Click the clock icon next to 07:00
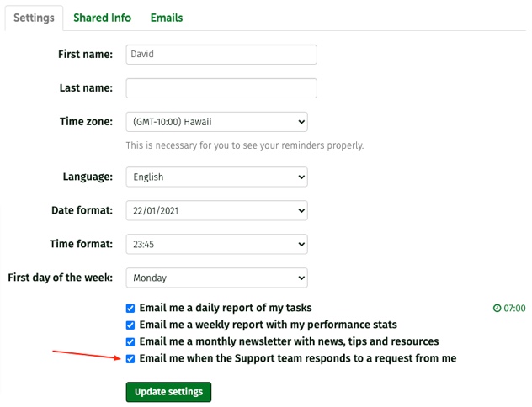532x407 pixels. (497, 308)
